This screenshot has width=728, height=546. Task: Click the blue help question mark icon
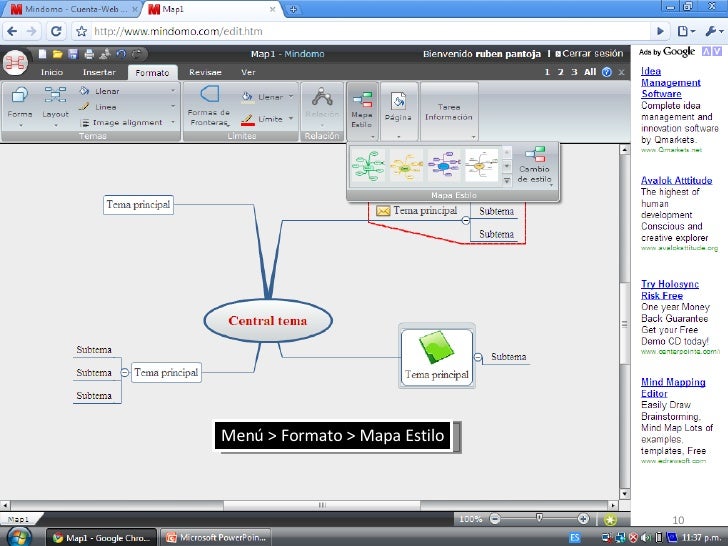[x=607, y=72]
